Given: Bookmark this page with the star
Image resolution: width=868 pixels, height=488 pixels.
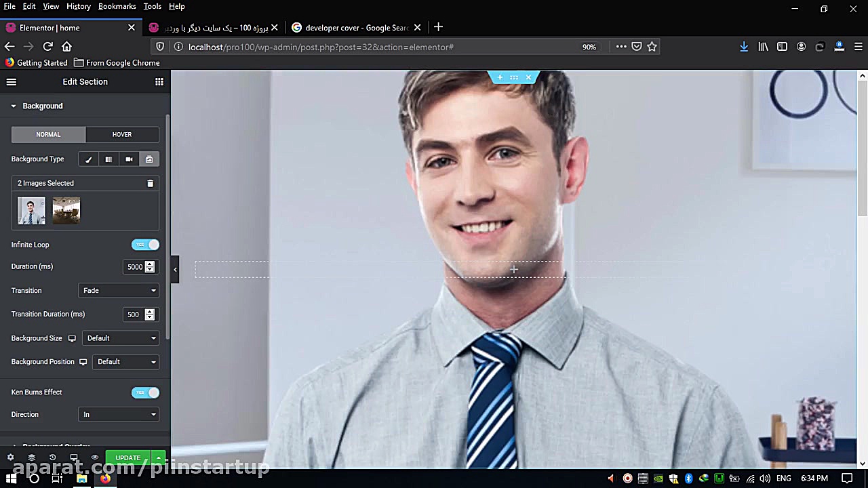Looking at the screenshot, I should click(x=652, y=47).
